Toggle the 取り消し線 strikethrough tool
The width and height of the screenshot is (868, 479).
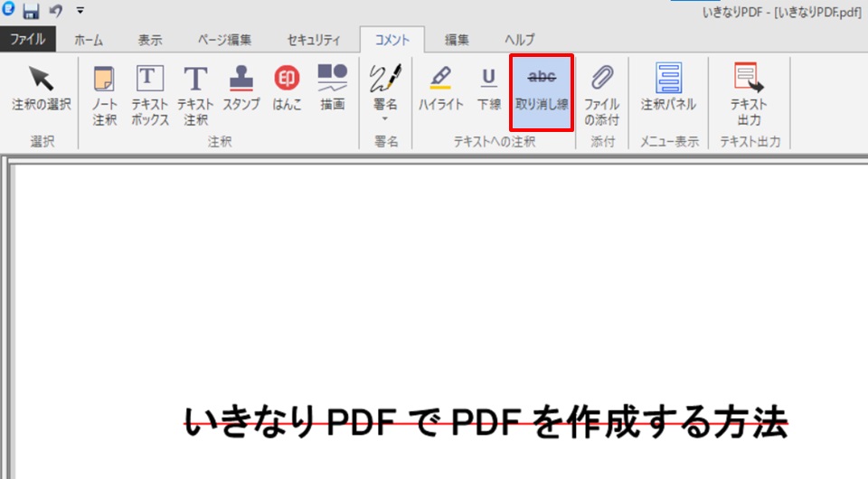click(x=542, y=92)
